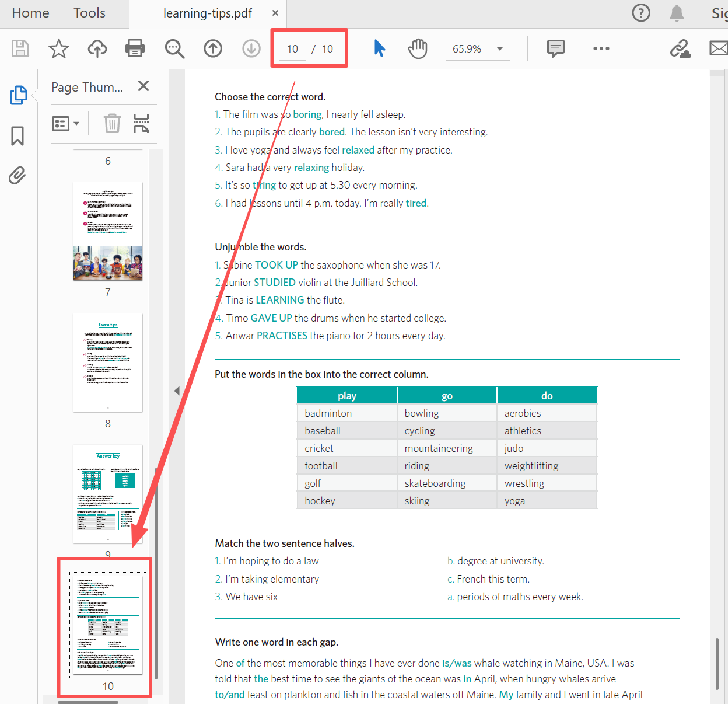Click the Save file icon
This screenshot has width=728, height=704.
coord(20,48)
